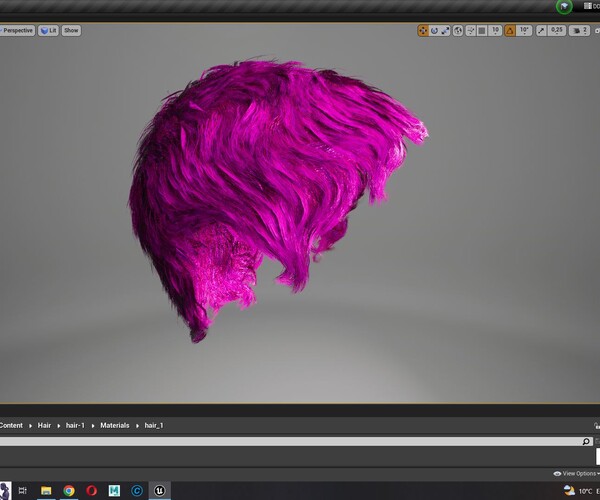Click the weather icon in system tray
The width and height of the screenshot is (600, 500).
(569, 490)
